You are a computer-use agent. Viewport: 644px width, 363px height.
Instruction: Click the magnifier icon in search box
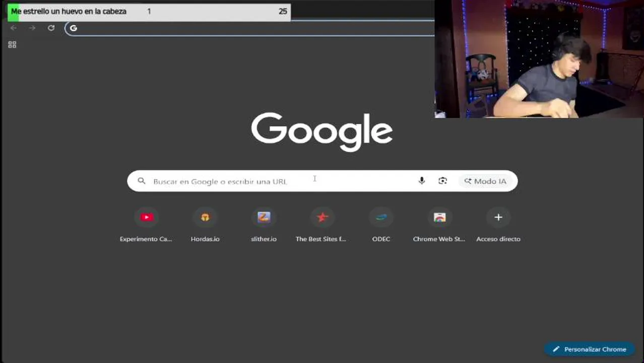142,181
